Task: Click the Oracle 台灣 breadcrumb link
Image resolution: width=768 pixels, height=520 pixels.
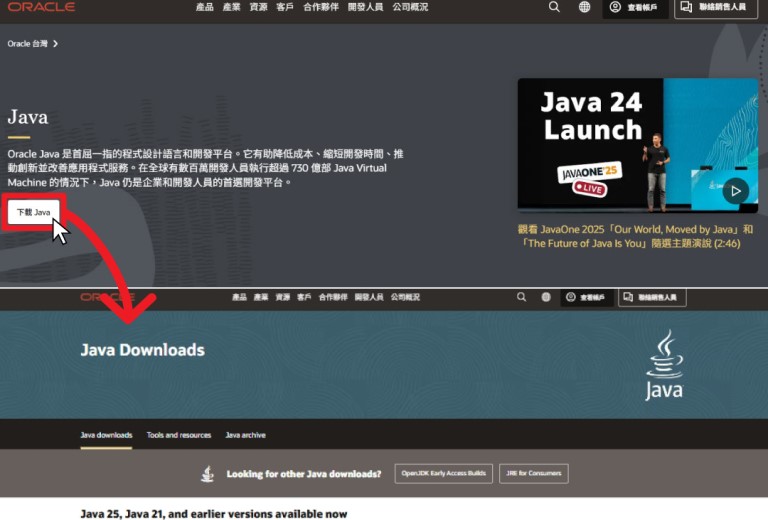Action: (27, 44)
